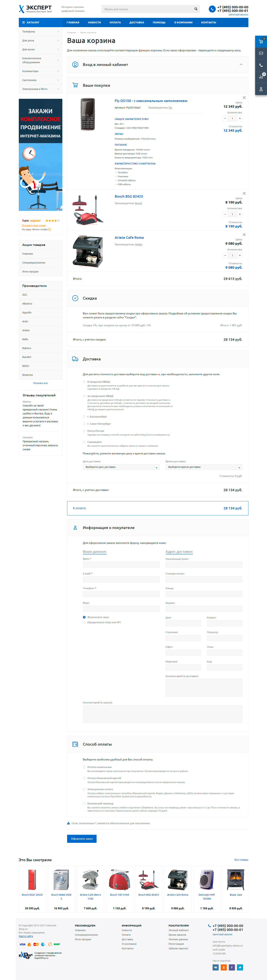Open Карта сайта link in footer
This screenshot has width=267, height=980.
point(26,936)
